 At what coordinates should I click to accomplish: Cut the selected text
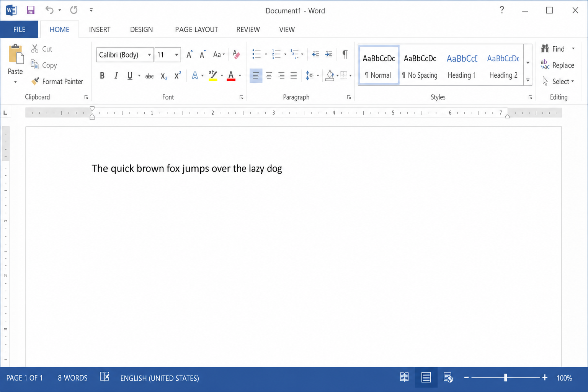point(41,49)
